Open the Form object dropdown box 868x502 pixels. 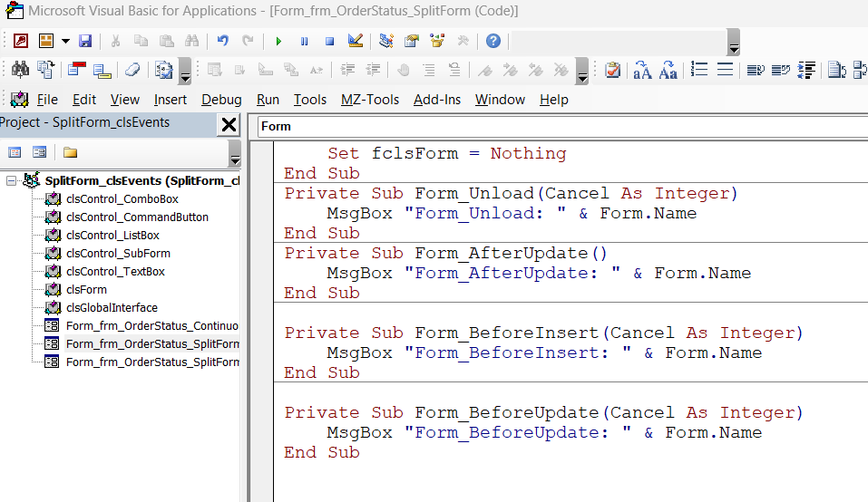click(562, 127)
